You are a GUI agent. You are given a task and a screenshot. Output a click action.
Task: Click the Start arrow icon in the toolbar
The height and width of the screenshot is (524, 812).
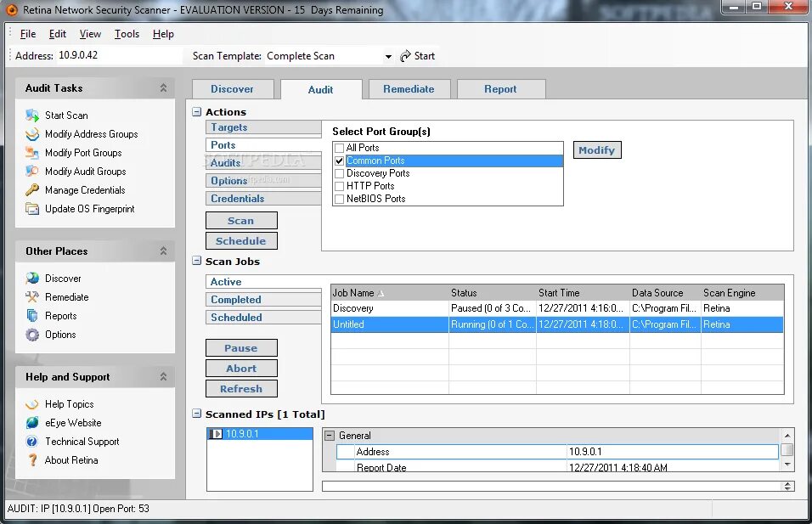coord(405,56)
